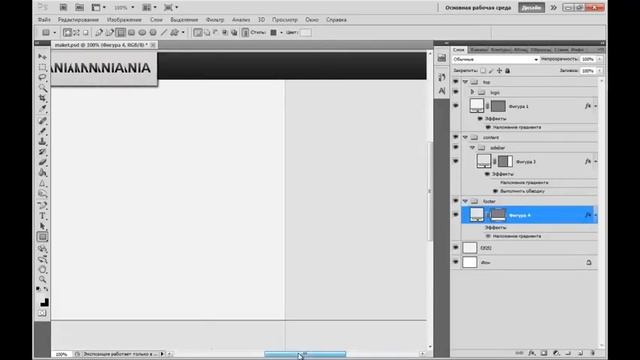This screenshot has height=360, width=640.
Task: Expand the logo layer group
Action: [x=472, y=92]
